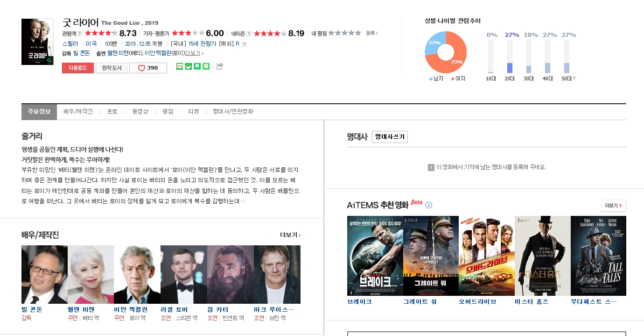Open director 빌 콘돈 link under photo

[x=32, y=309]
